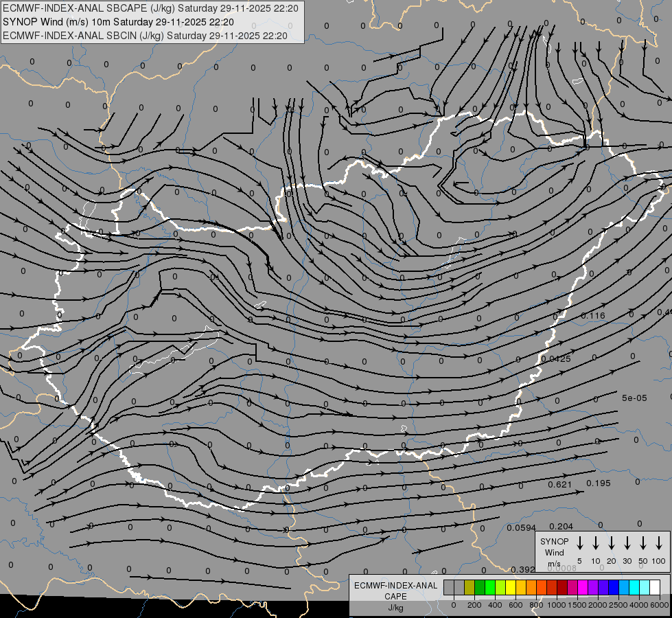Click the map value 0.195
This screenshot has height=618, width=672.
(x=599, y=483)
